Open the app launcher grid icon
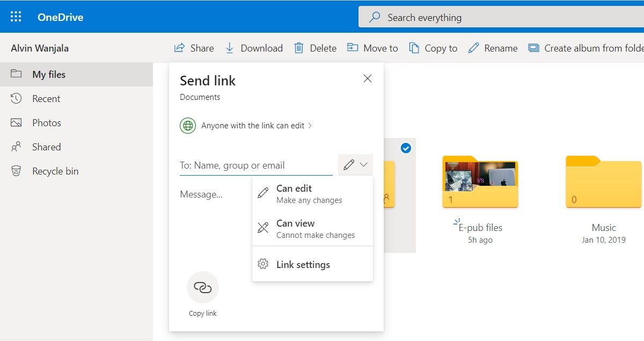Viewport: 644px width, 341px height. [x=16, y=17]
